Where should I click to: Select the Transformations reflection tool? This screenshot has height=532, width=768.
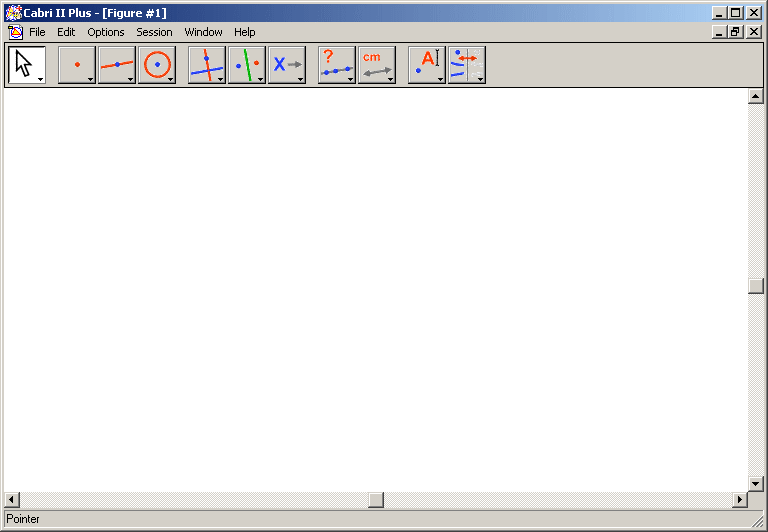coord(247,65)
